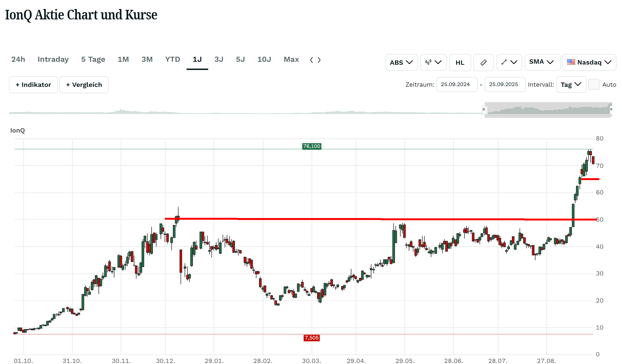
Task: Click the 01.10. date axis label
Action: (24, 361)
